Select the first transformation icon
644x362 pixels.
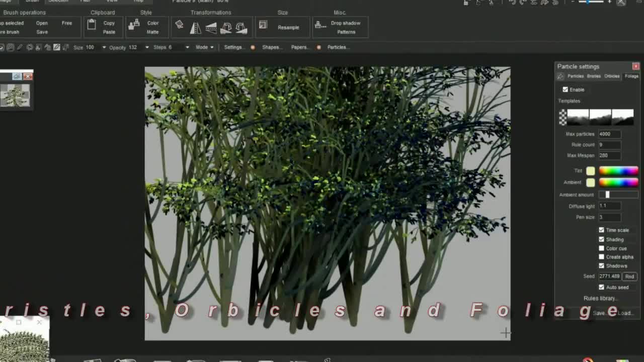point(180,25)
